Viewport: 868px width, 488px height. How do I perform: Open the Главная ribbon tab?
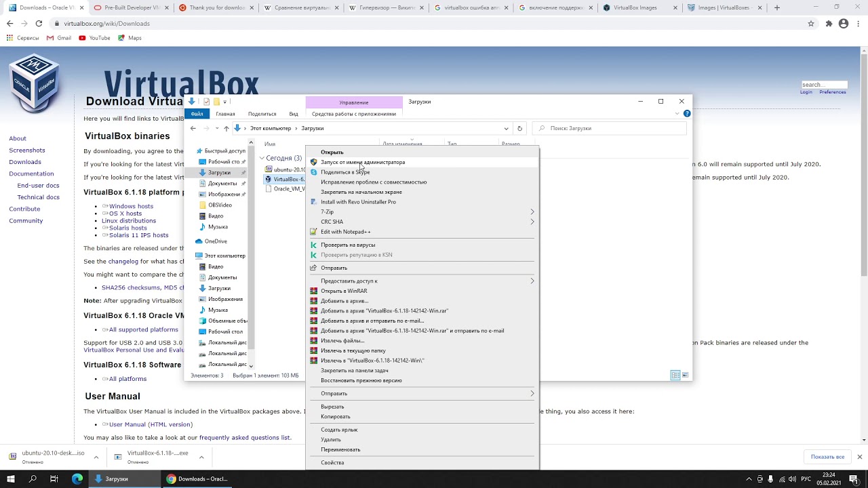click(225, 114)
